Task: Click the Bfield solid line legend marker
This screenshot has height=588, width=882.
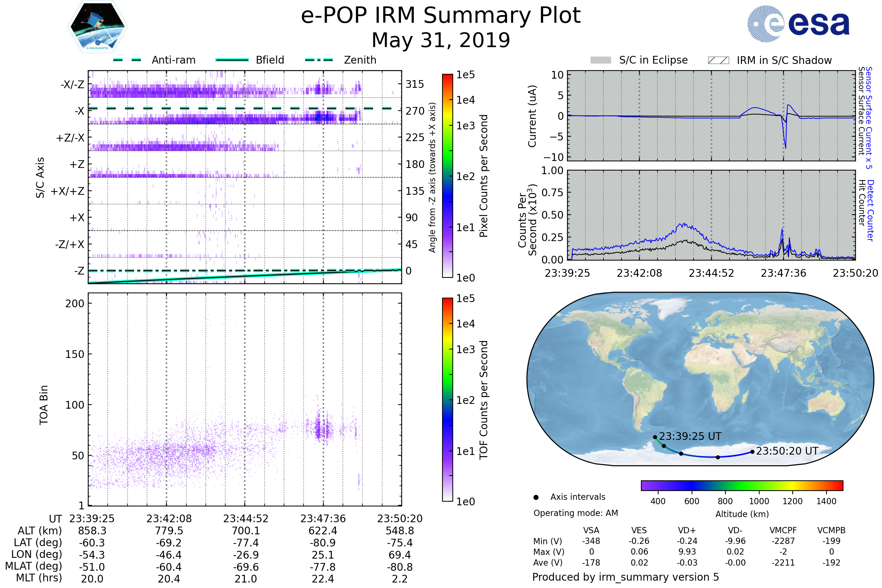Action: (x=232, y=60)
